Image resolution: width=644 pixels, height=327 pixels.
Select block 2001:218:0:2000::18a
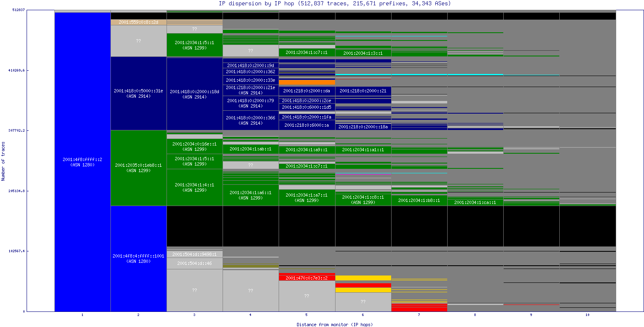(x=363, y=127)
